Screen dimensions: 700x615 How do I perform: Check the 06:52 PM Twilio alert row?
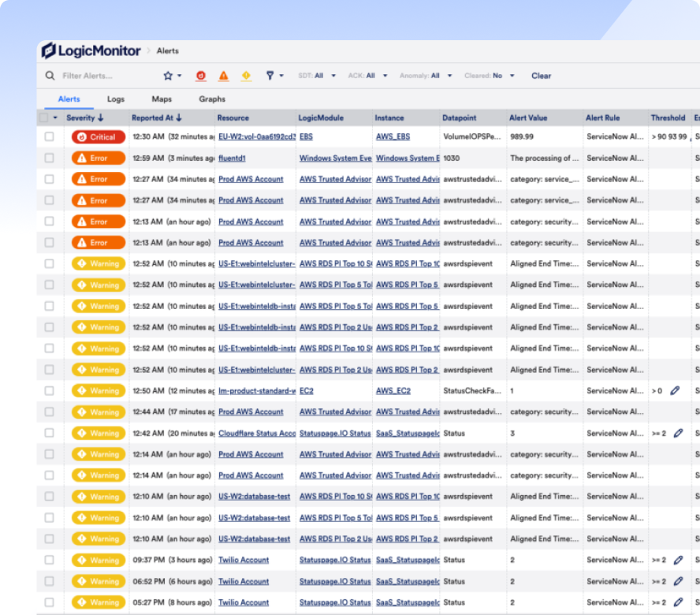(x=50, y=581)
